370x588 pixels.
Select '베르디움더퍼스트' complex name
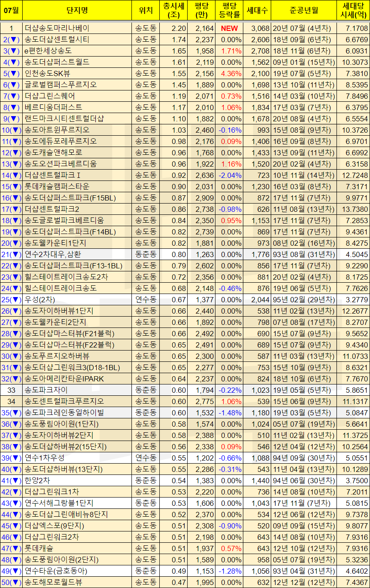pos(53,107)
